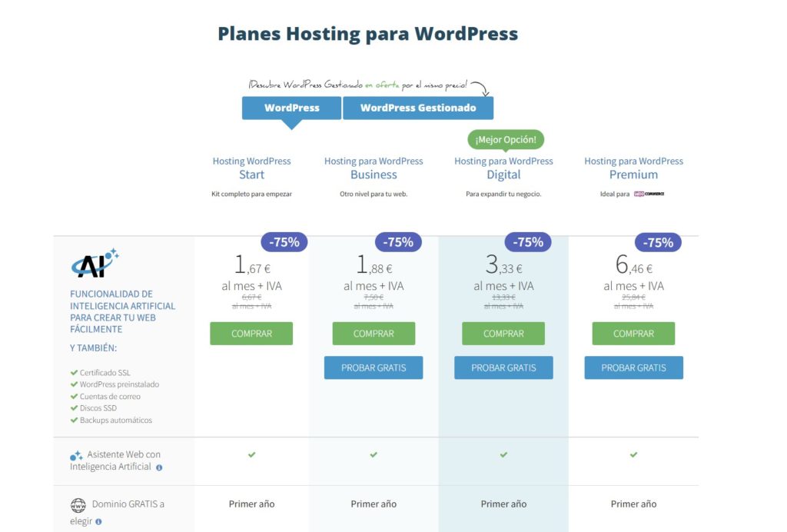Click the Primer año cell for the Start plan
The height and width of the screenshot is (532, 787).
tap(251, 504)
